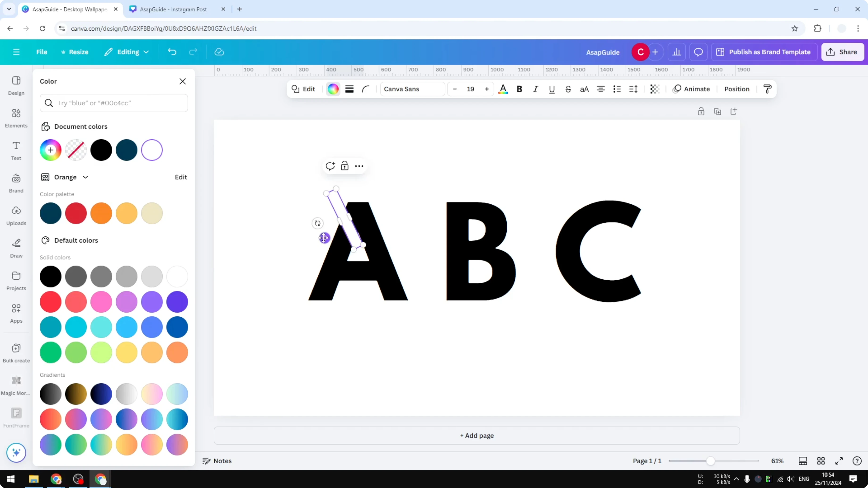Viewport: 868px width, 488px height.
Task: Expand the Orange palette dropdown
Action: pyautogui.click(x=85, y=177)
